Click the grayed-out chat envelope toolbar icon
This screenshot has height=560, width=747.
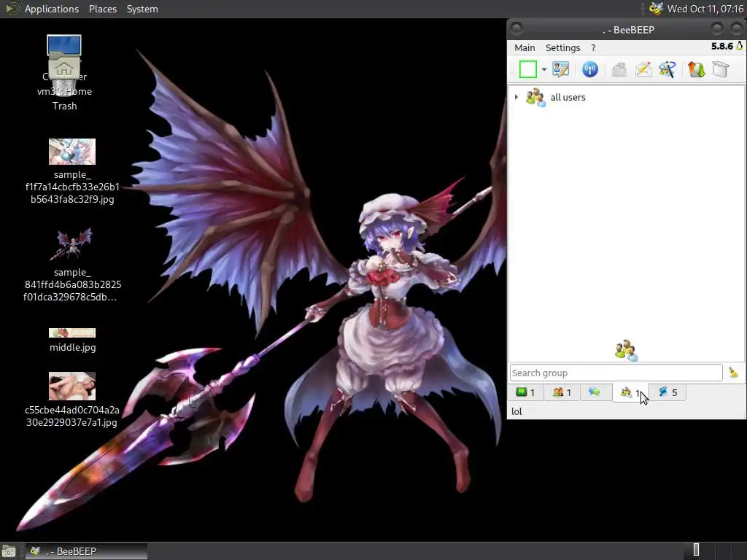click(619, 69)
